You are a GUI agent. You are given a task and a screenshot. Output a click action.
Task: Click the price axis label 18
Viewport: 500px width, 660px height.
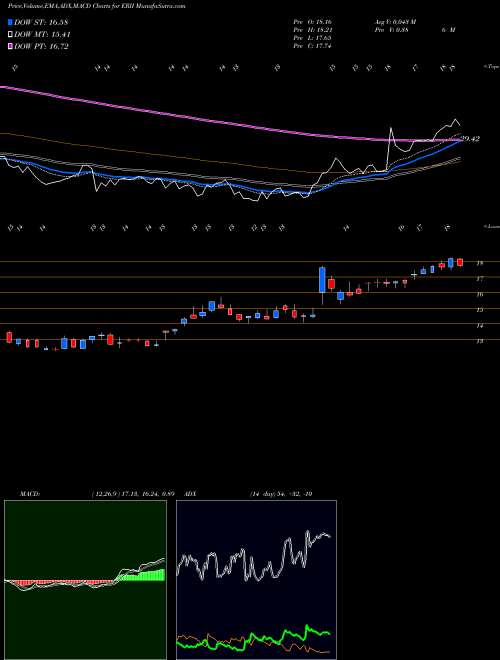point(479,263)
